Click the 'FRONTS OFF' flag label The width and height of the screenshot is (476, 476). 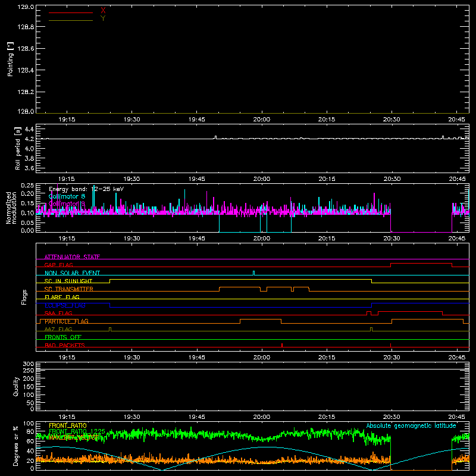(63, 337)
